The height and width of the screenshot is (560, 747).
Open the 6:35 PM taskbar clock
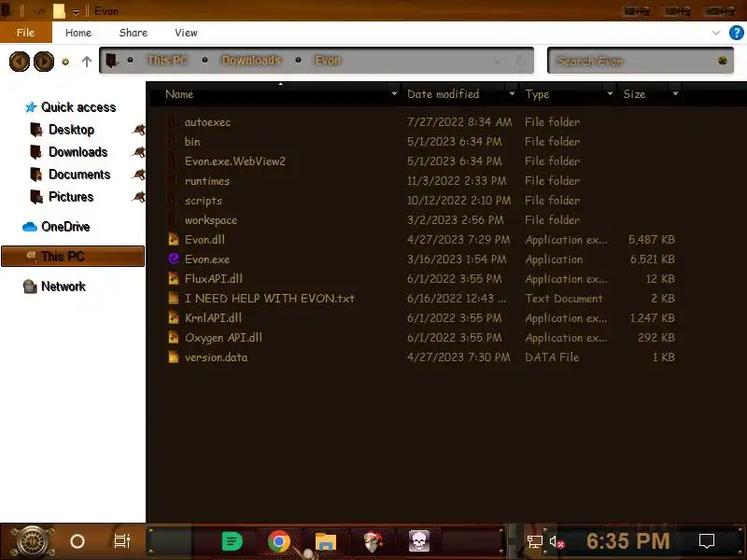[x=627, y=541]
